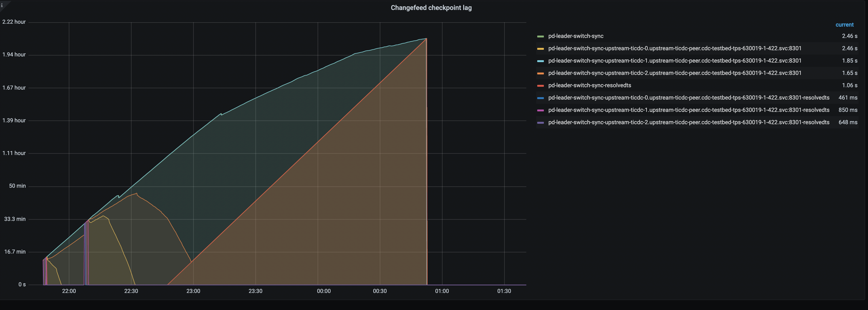Image resolution: width=868 pixels, height=310 pixels.
Task: Click the pd-leader-switch-sync green legend marker
Action: [x=541, y=36]
